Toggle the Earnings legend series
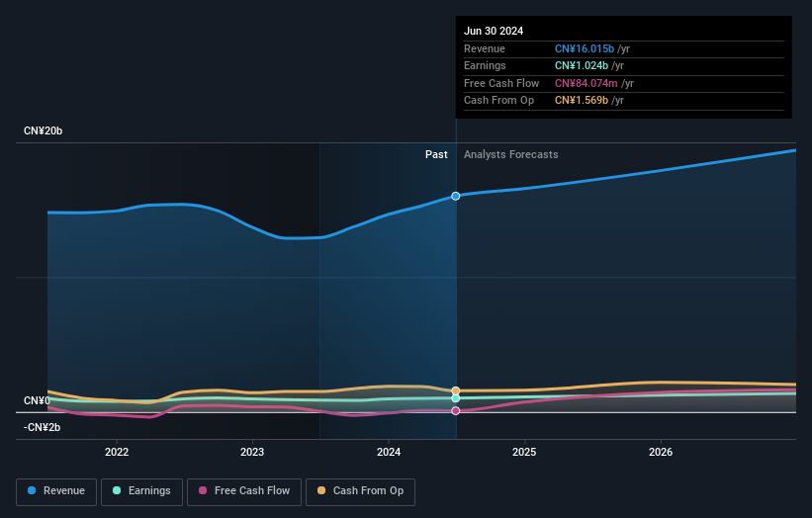Image resolution: width=812 pixels, height=518 pixels. [x=141, y=491]
